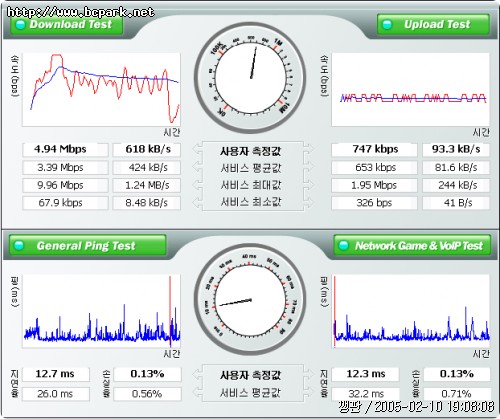Select the 0.71% game average loss

tap(457, 394)
